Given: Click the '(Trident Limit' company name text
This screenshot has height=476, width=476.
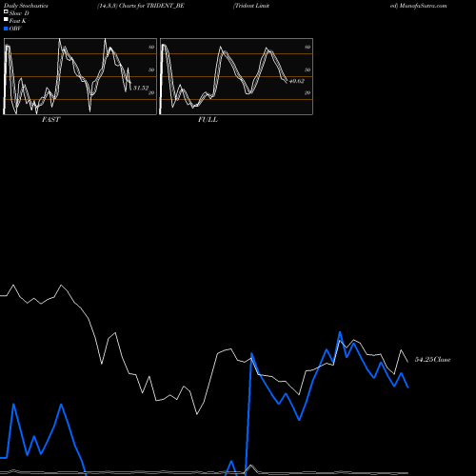Looking at the screenshot, I should (x=251, y=6).
